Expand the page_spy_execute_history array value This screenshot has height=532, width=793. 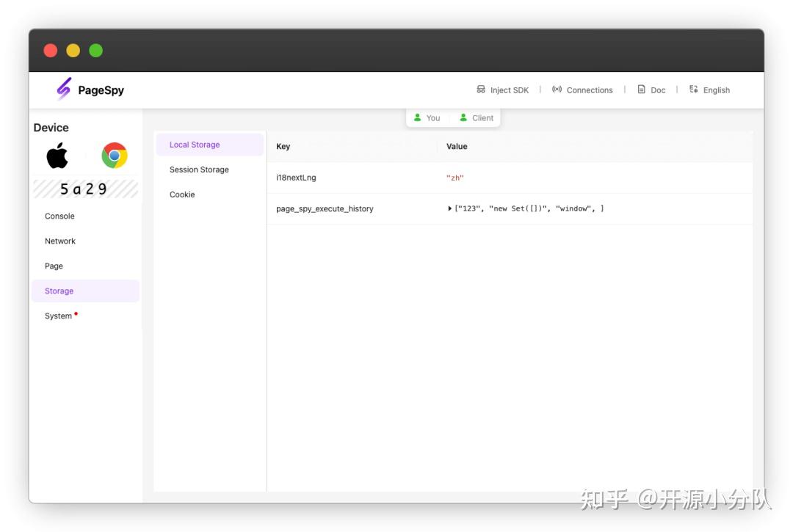[450, 208]
